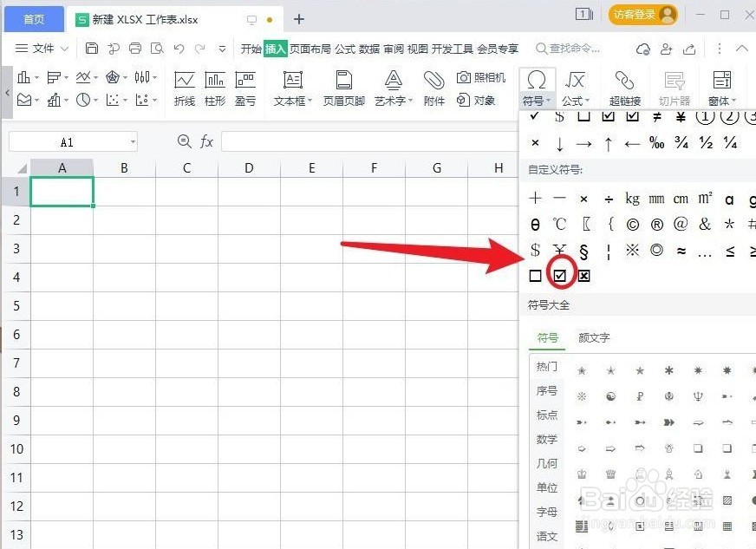Switch to the 颜文字 emoticon tab

click(594, 338)
